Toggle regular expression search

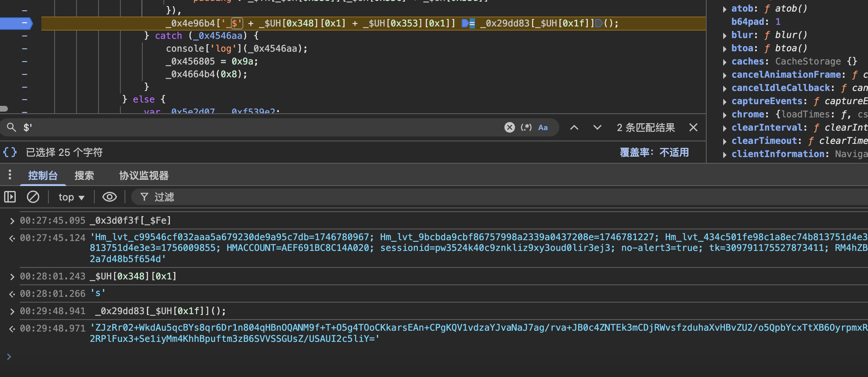point(526,127)
